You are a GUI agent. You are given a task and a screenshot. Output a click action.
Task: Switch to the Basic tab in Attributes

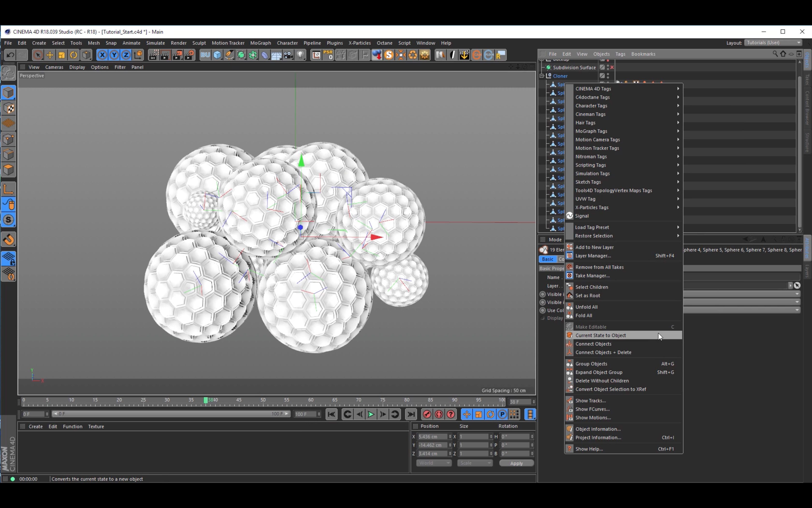click(548, 259)
